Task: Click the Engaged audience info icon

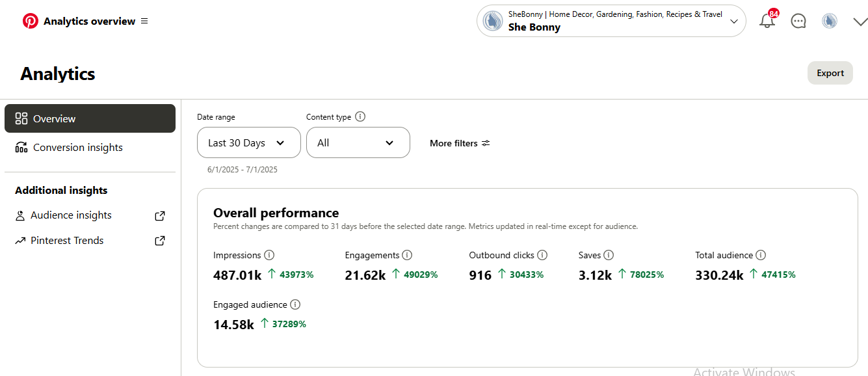Action: pyautogui.click(x=295, y=304)
